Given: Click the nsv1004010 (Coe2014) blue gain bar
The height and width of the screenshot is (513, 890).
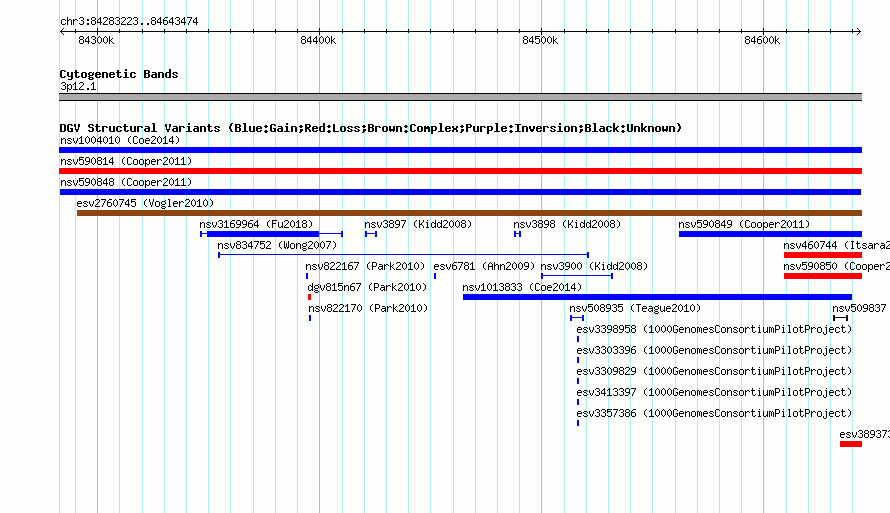Looking at the screenshot, I should pyautogui.click(x=460, y=150).
